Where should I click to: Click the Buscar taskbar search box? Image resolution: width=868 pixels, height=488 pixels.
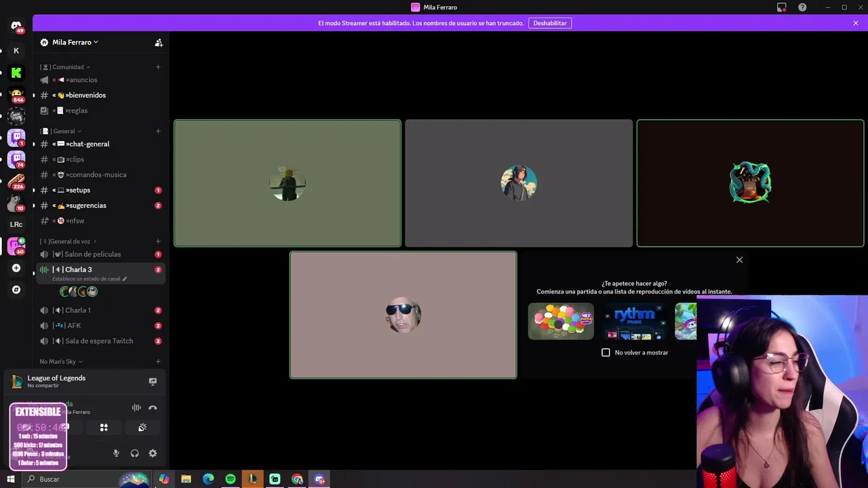click(x=87, y=479)
